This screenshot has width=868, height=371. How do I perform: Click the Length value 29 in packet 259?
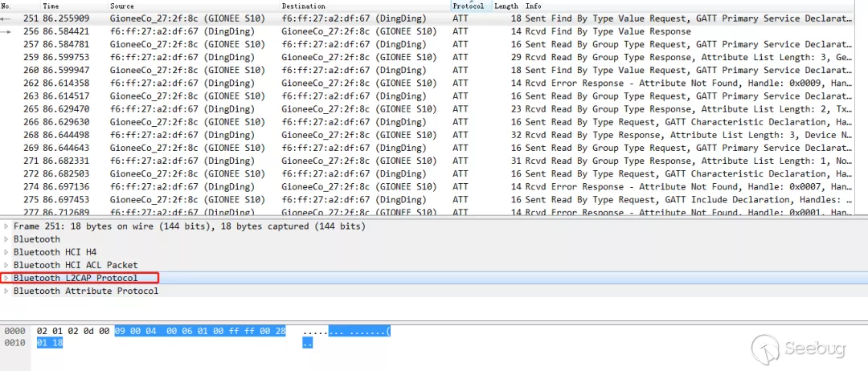coord(516,57)
